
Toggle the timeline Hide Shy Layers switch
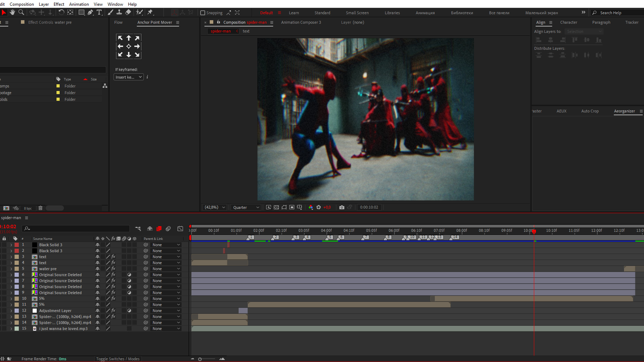point(150,229)
